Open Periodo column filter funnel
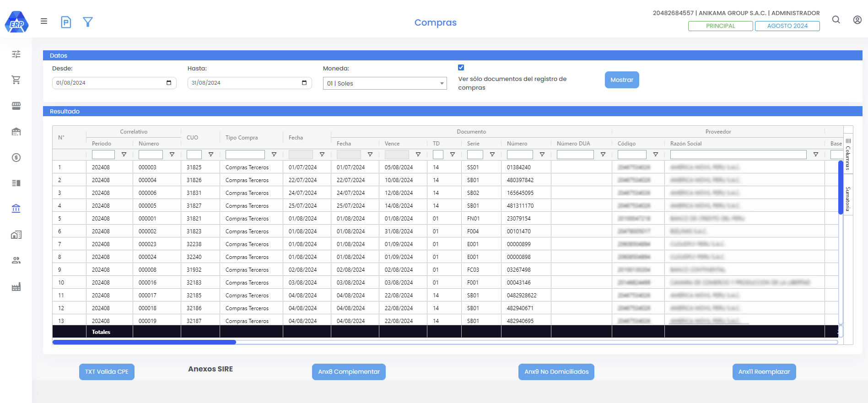Viewport: 868px width, 403px height. coord(124,155)
